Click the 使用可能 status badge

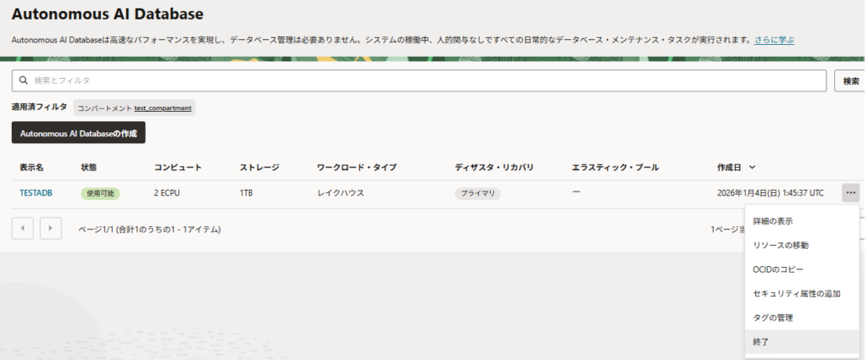tap(100, 193)
